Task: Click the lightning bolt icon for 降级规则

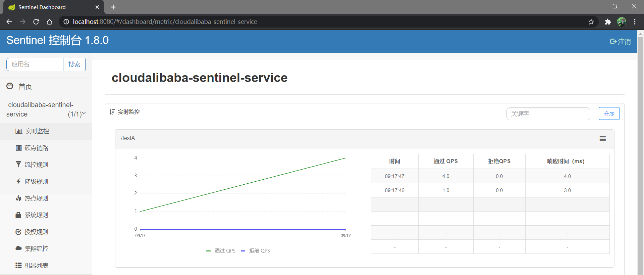Action: pyautogui.click(x=19, y=181)
